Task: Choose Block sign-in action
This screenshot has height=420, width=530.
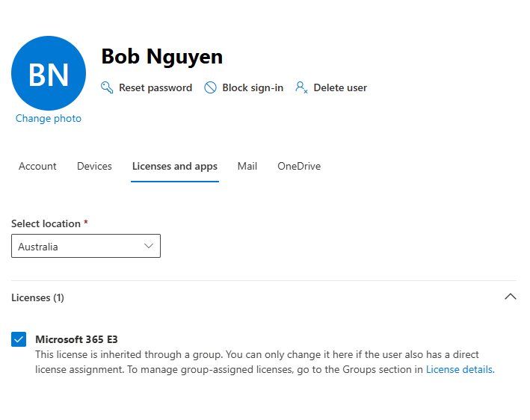Action: tap(244, 87)
